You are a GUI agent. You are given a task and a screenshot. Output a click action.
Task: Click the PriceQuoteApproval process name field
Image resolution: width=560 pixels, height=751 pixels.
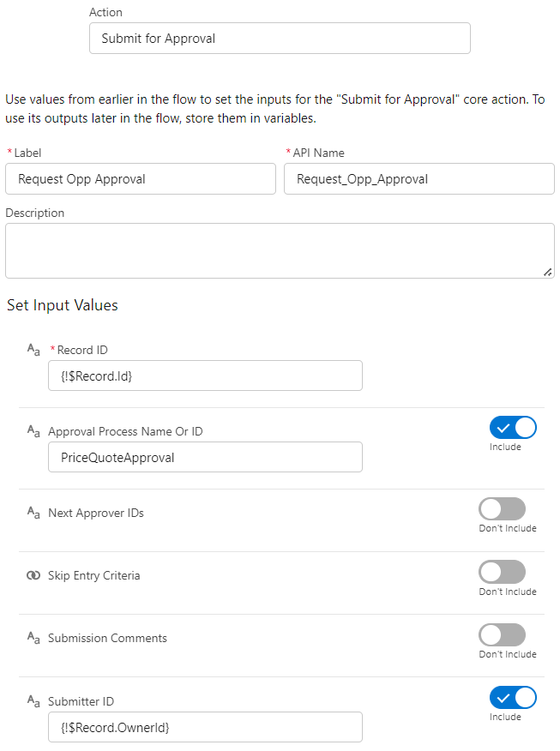point(205,457)
